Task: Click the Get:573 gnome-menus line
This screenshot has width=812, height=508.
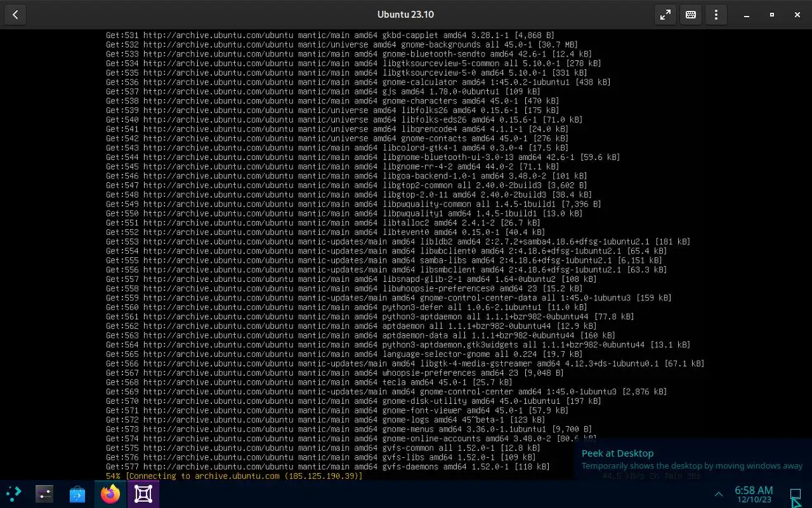Action: [349, 429]
